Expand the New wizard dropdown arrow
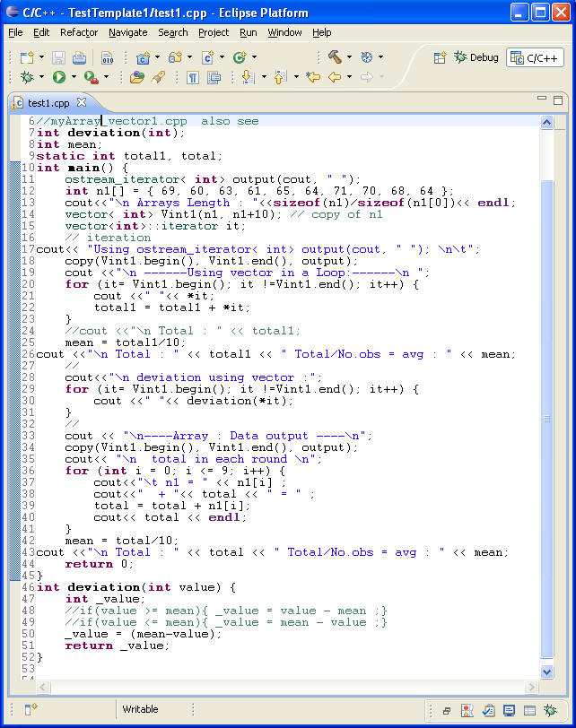 41,57
